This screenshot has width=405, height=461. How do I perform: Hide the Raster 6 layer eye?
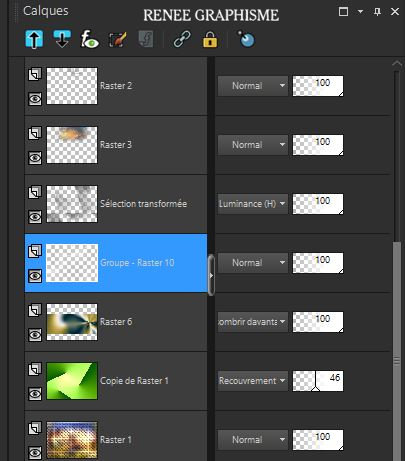tap(35, 335)
